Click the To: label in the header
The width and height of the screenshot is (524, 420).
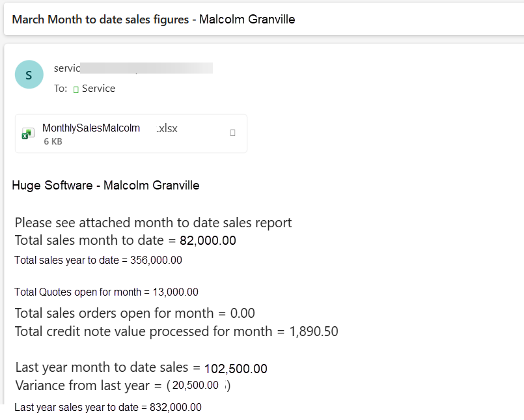[x=61, y=89]
